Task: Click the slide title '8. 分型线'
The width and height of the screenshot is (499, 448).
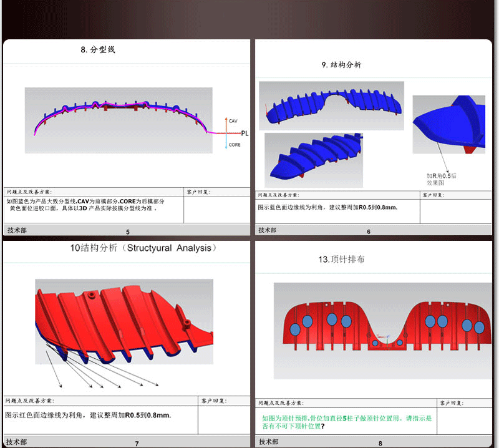Action: point(98,50)
